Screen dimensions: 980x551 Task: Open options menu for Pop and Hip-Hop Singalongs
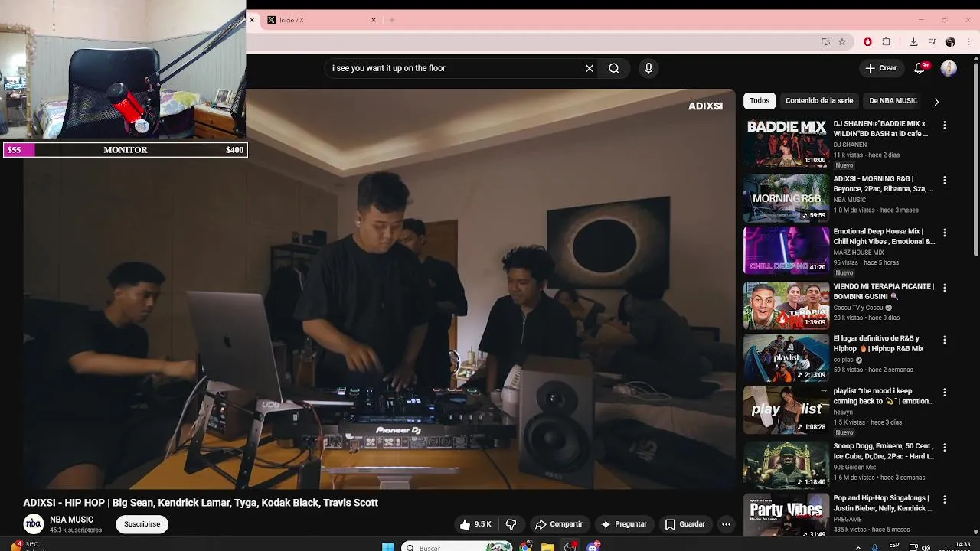(x=945, y=499)
